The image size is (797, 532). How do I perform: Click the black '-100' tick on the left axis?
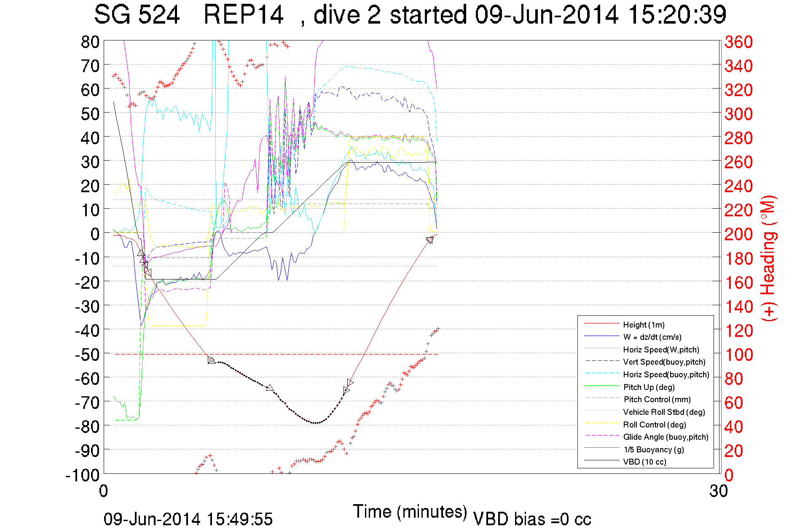82,475
